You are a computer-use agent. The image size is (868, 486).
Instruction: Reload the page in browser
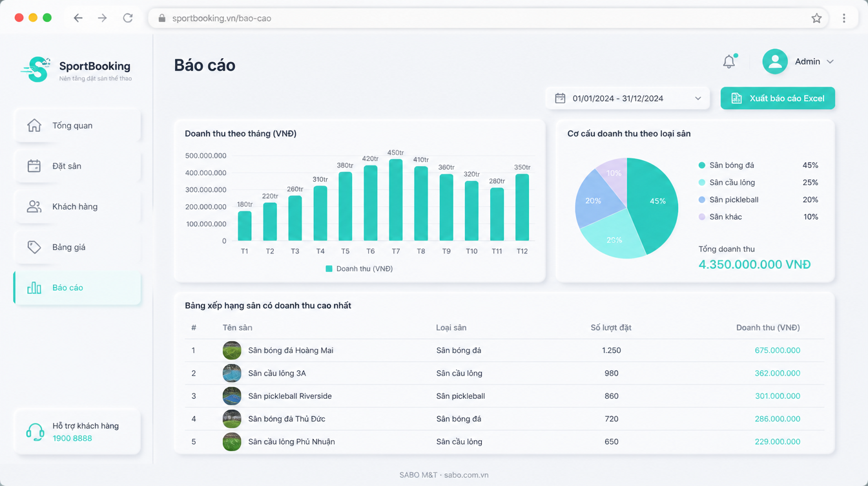(x=128, y=18)
